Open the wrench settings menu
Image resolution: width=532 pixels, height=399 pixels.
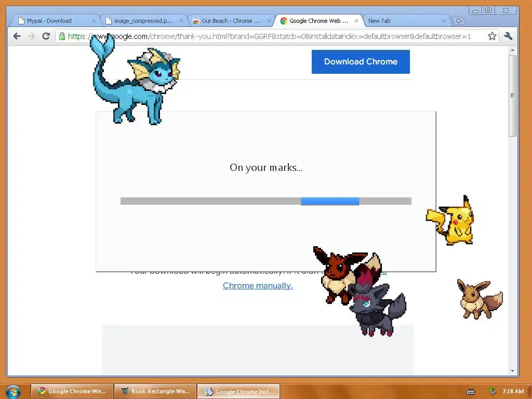(508, 36)
